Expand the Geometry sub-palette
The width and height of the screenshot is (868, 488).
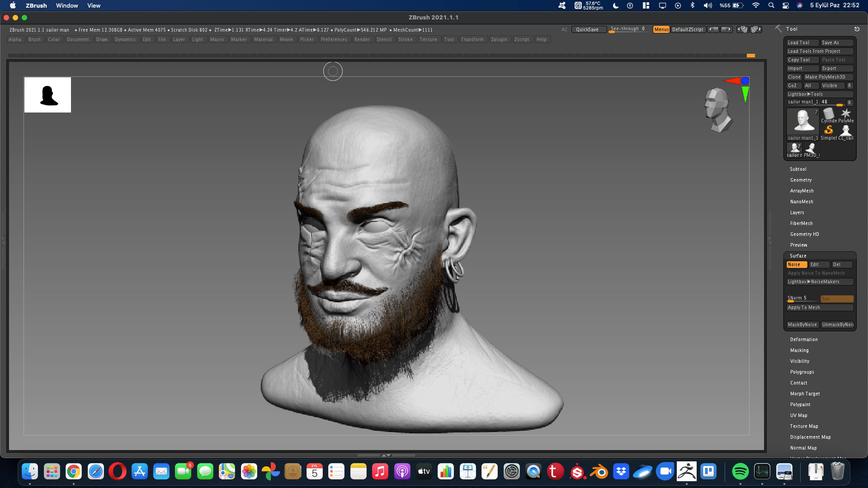tap(801, 180)
